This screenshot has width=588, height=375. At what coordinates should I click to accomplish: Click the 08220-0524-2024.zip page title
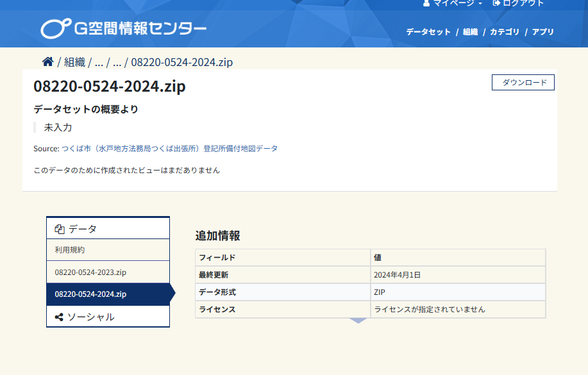110,87
